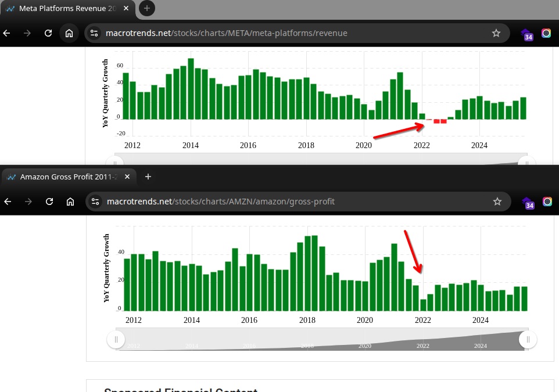Open a new tab in the Meta window
The height and width of the screenshot is (392, 559).
146,8
